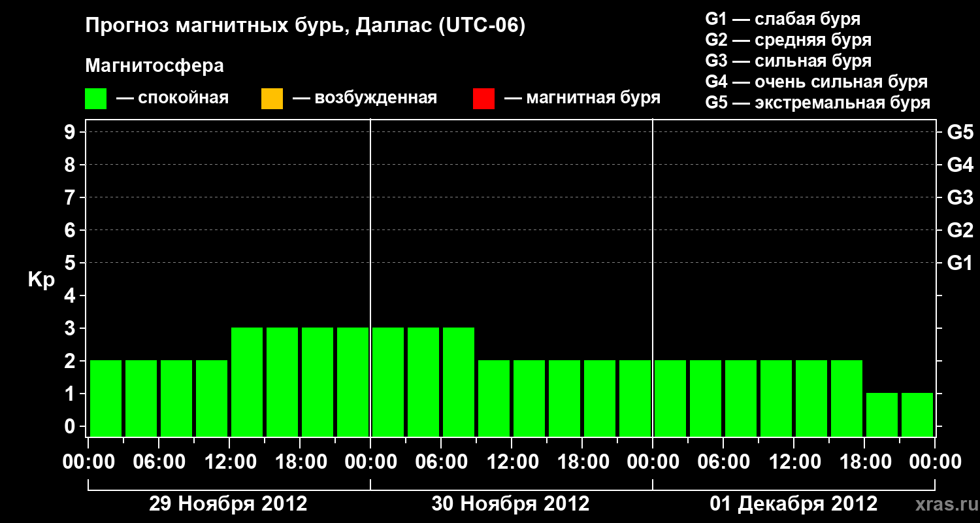
Task: Click the red магнитная буря legend swatch
Action: coord(483,99)
